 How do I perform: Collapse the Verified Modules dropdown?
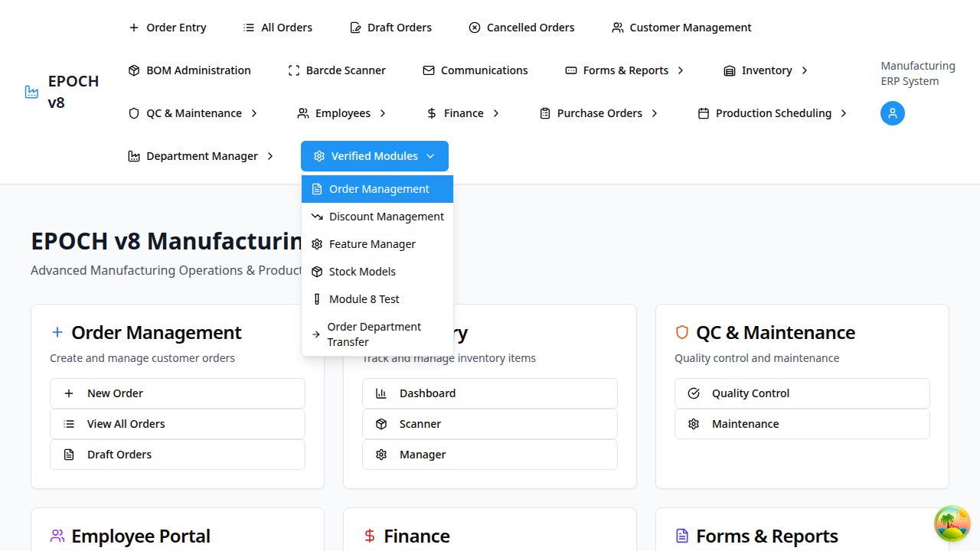(x=374, y=156)
